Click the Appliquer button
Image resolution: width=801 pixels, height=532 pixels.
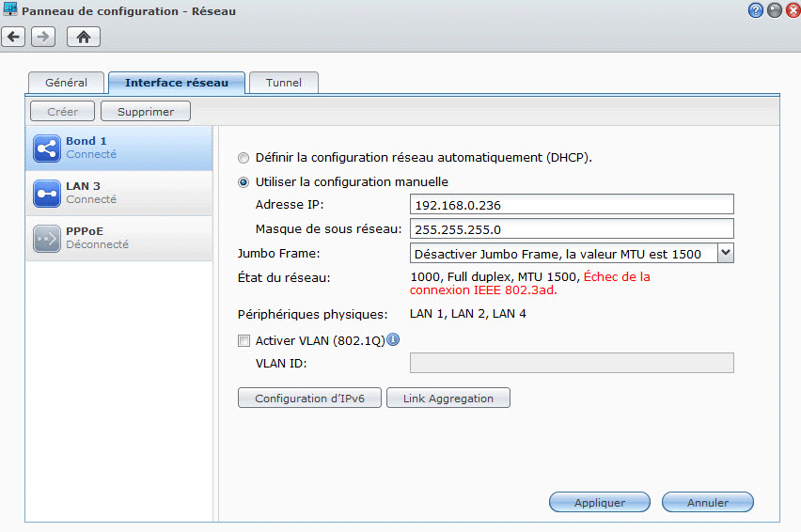pos(599,502)
